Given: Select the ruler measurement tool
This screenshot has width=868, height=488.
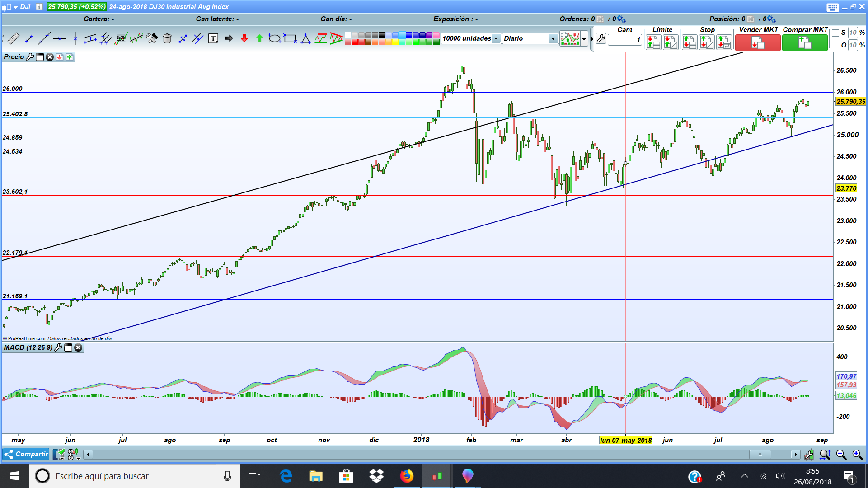Looking at the screenshot, I should 14,38.
